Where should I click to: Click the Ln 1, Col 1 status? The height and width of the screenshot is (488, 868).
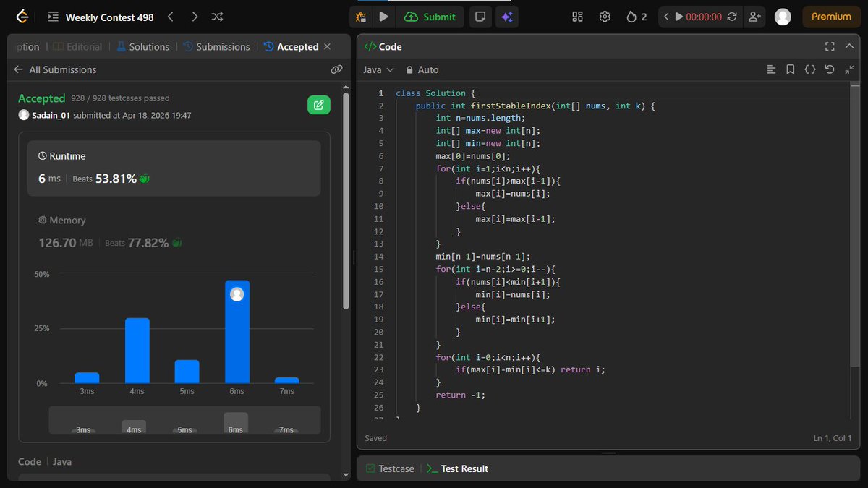[x=833, y=438]
